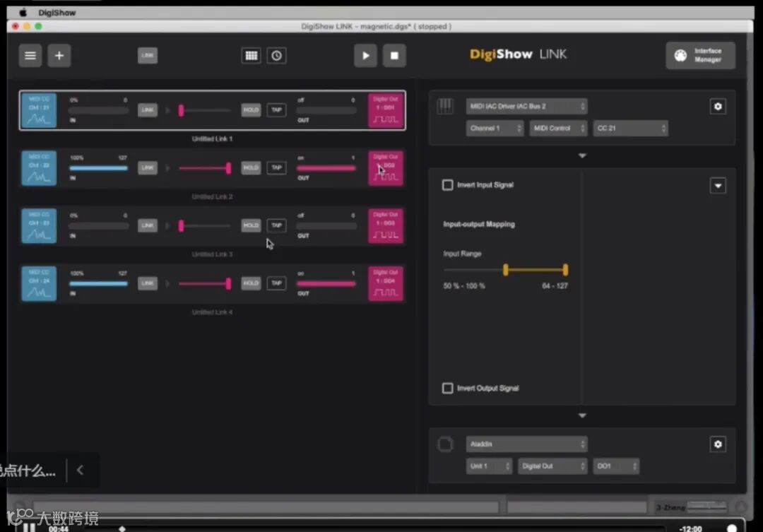This screenshot has width=763, height=532.
Task: Select MIDI CC Ch1:21 input block
Action: (39, 110)
